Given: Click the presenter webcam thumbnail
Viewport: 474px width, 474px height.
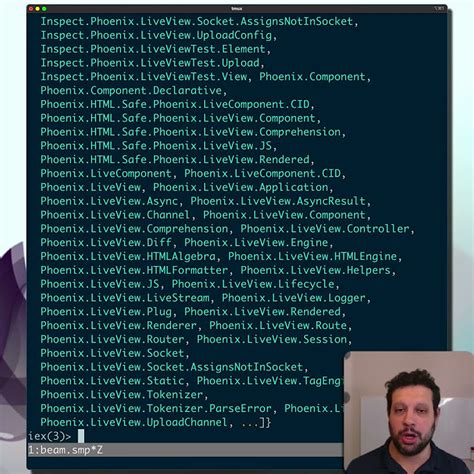Looking at the screenshot, I should [x=409, y=412].
